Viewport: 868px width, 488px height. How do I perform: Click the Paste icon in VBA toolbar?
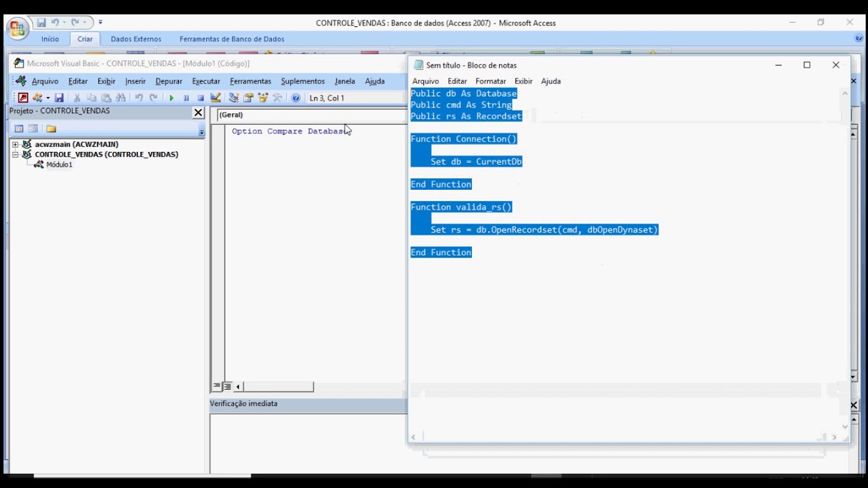pyautogui.click(x=106, y=98)
